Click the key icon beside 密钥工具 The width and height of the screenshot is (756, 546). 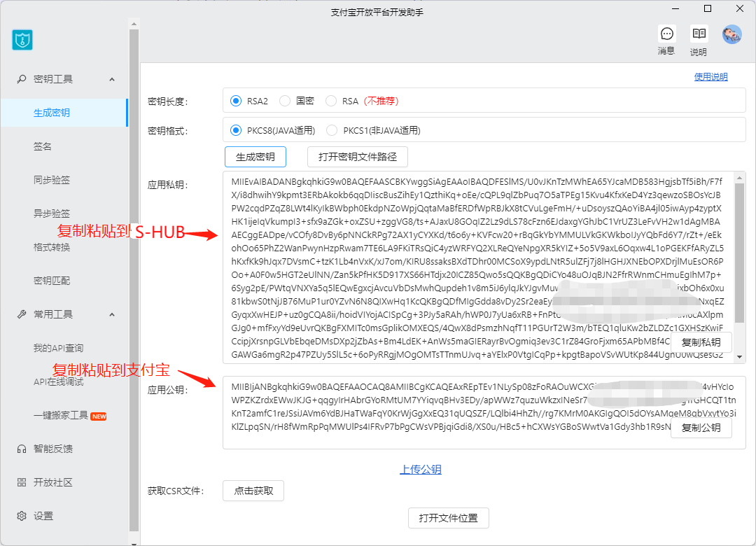[22, 78]
